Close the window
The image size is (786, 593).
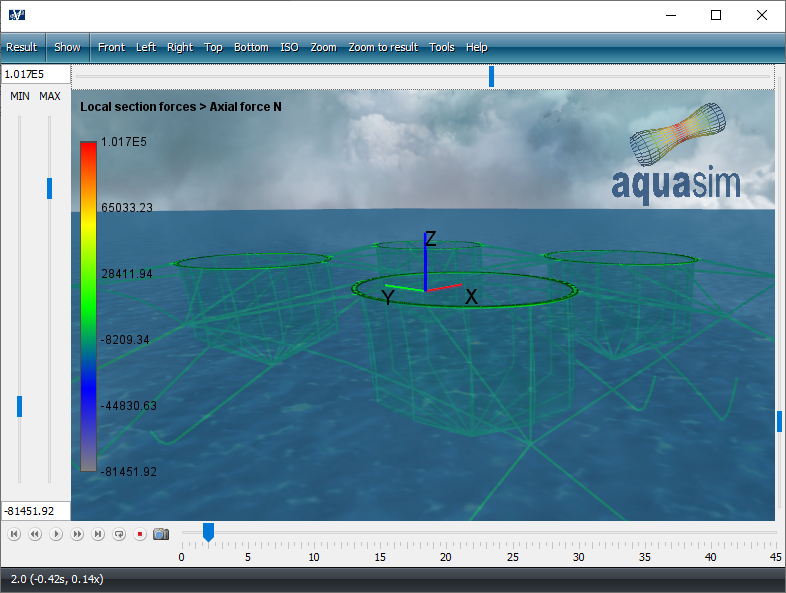pyautogui.click(x=762, y=15)
